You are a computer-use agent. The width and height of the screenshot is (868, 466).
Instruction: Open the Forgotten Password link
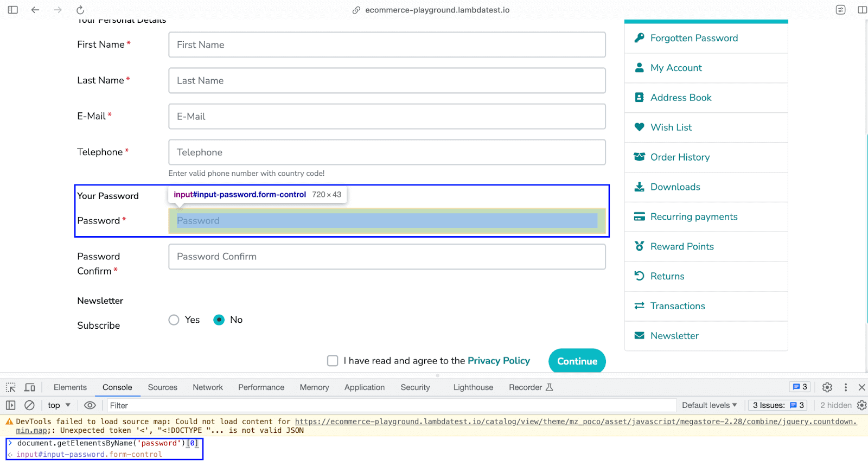(694, 38)
